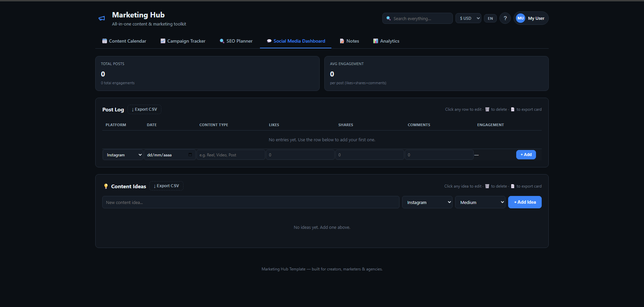Open help via question mark icon
This screenshot has height=307, width=644.
[505, 18]
